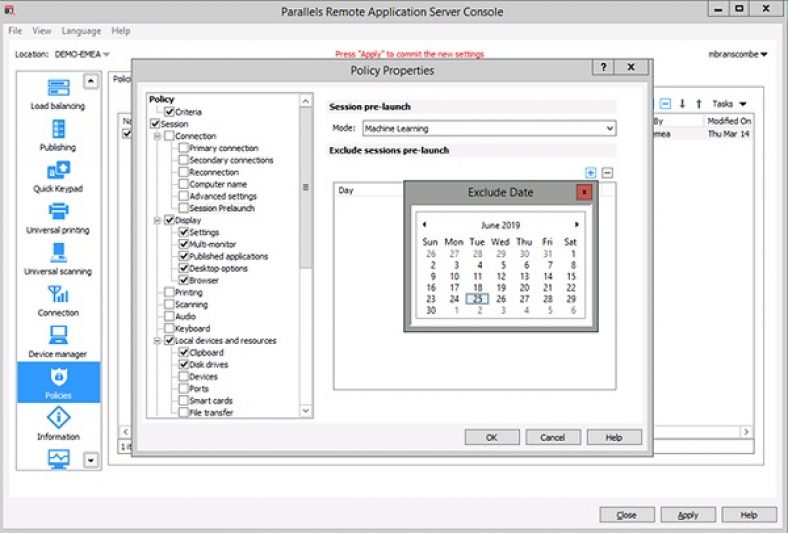Screen dimensions: 788x533
Task: Click the Policy Properties help question mark
Action: coord(604,67)
